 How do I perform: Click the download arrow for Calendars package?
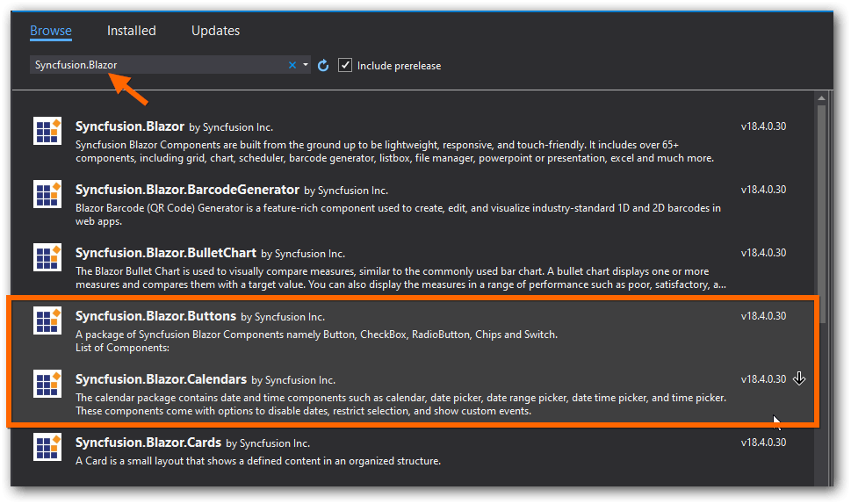click(x=799, y=378)
